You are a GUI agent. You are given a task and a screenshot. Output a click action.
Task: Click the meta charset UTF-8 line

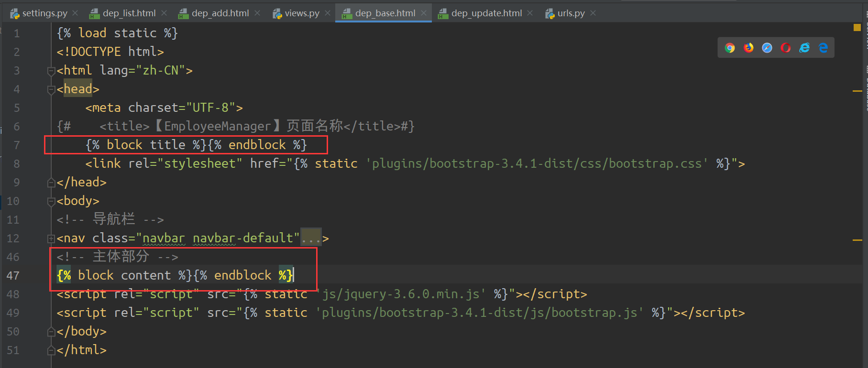[x=164, y=108]
